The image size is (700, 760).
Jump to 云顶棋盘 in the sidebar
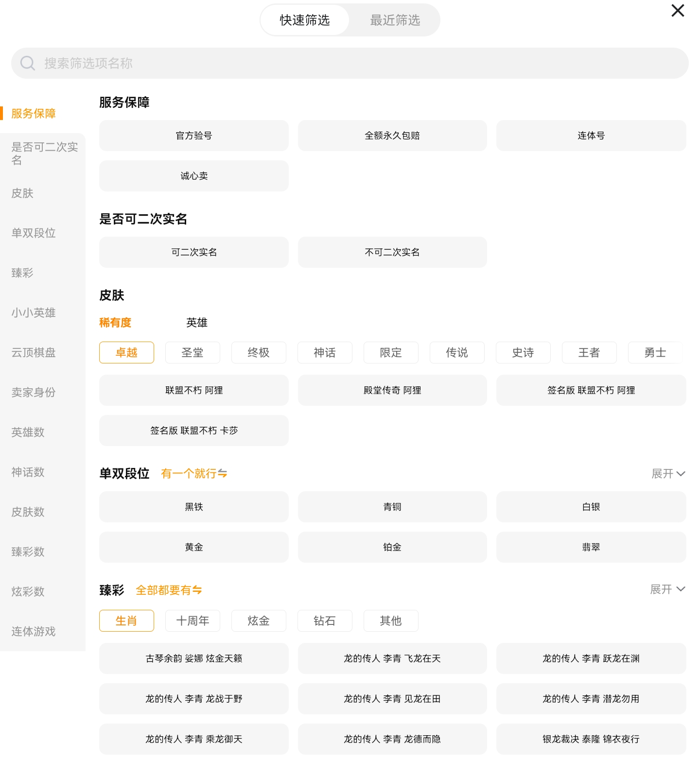[34, 352]
